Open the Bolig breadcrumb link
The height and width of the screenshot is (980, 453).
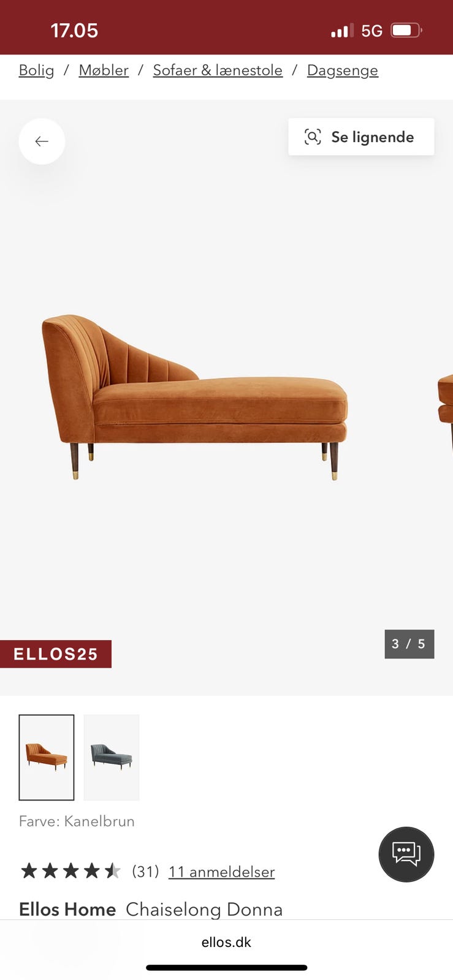click(x=36, y=70)
